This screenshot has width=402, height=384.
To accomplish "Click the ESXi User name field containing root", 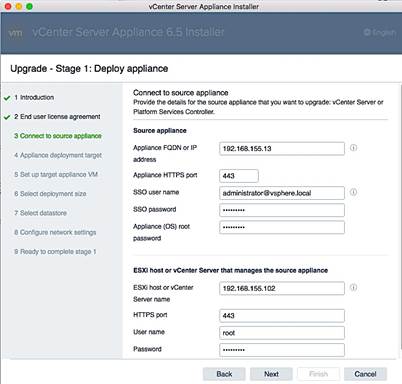I will point(282,333).
